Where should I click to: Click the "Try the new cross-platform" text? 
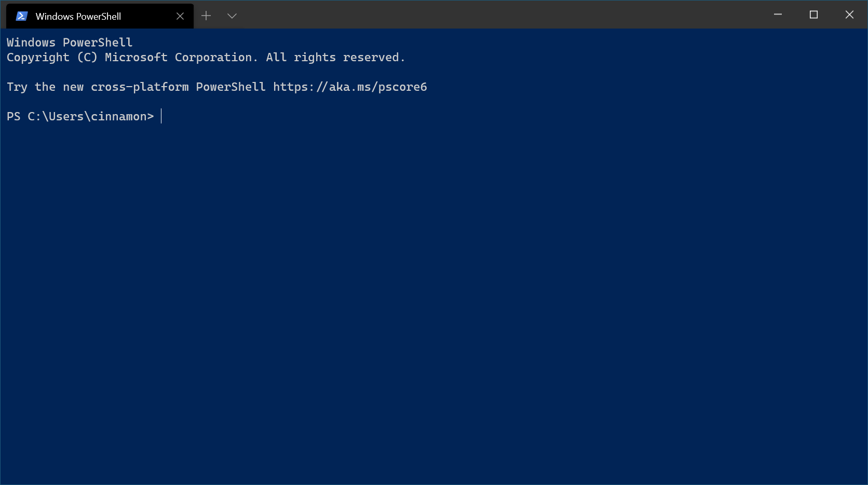coord(98,87)
